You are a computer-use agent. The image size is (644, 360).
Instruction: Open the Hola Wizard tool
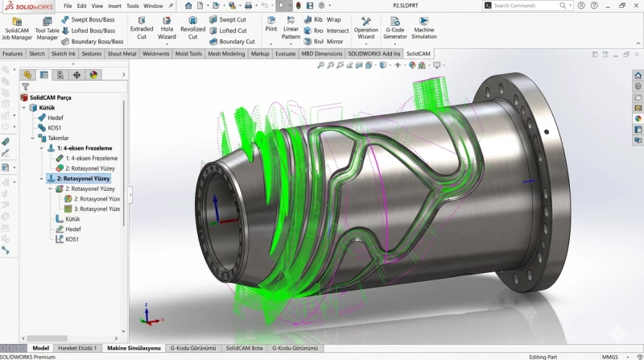pos(167,28)
